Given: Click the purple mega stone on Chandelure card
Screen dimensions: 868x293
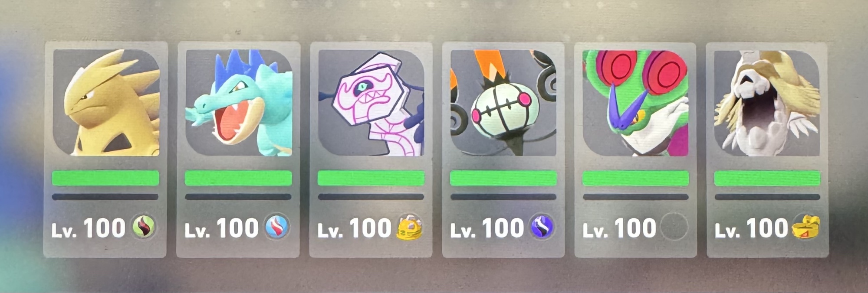Looking at the screenshot, I should click(x=542, y=227).
